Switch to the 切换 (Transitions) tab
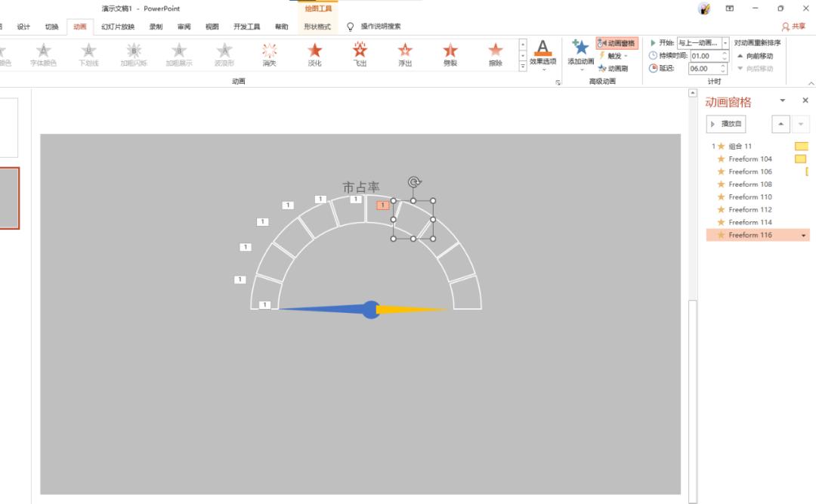 coord(51,26)
